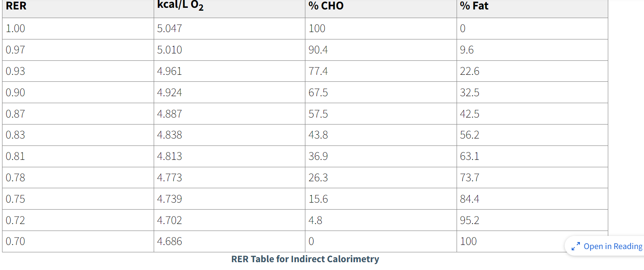644x270 pixels.
Task: Click the % CHO cell showing 36.9
Action: (318, 157)
